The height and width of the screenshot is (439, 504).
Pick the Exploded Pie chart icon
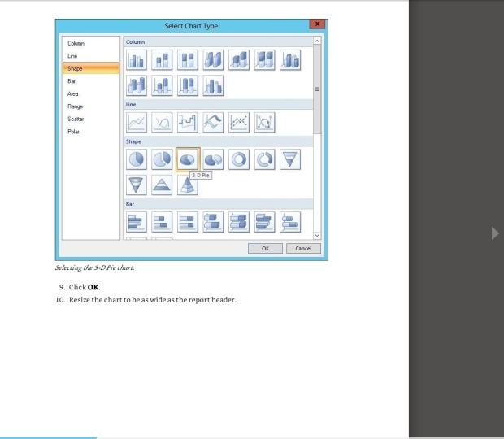point(163,157)
